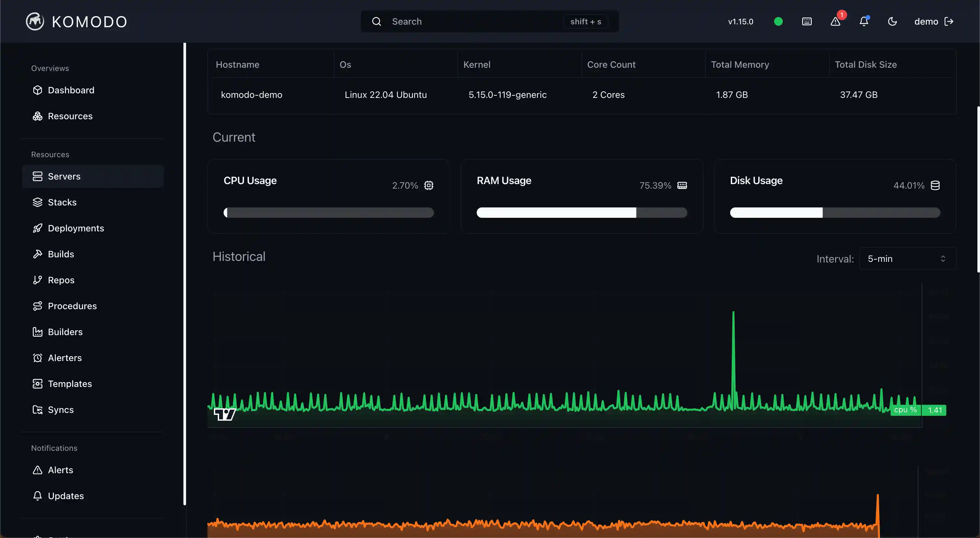Click the cpu % chart legend tag
The image size is (980, 538).
click(x=905, y=410)
